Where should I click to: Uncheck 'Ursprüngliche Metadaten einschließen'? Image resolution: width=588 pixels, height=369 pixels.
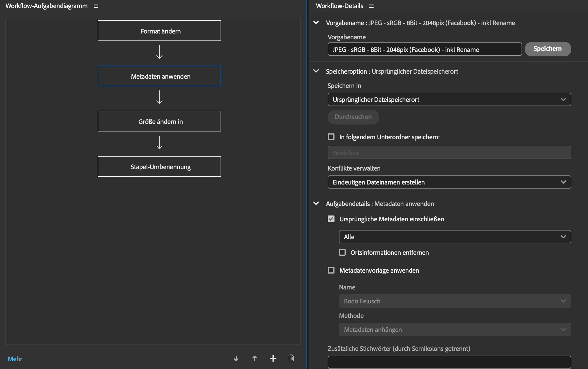coord(331,219)
